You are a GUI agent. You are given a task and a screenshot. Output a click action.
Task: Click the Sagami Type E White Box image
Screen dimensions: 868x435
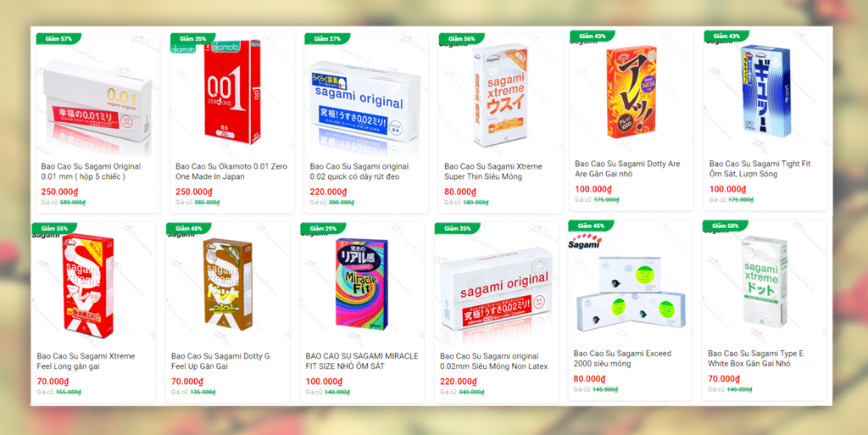click(x=765, y=282)
